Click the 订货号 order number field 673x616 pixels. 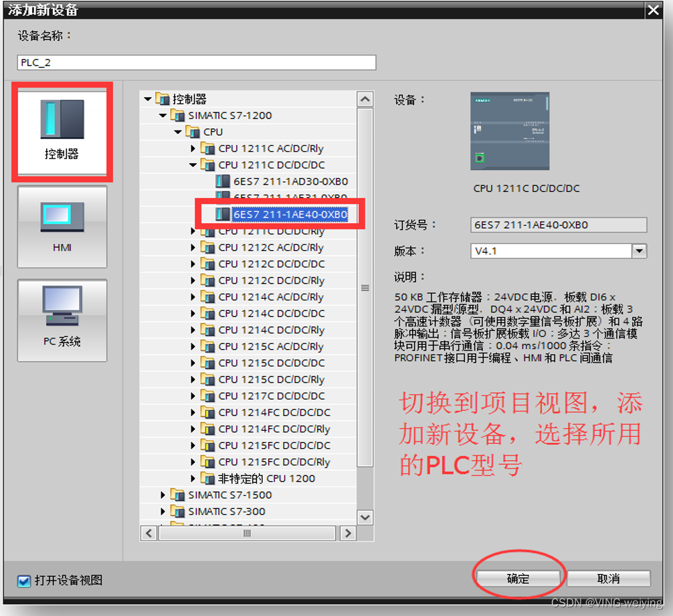559,225
